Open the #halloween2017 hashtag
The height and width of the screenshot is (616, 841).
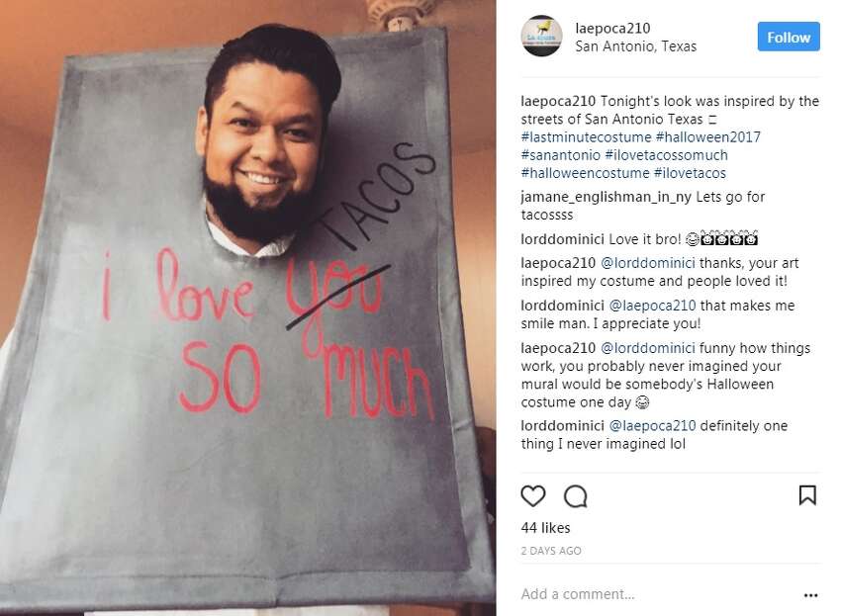point(708,137)
